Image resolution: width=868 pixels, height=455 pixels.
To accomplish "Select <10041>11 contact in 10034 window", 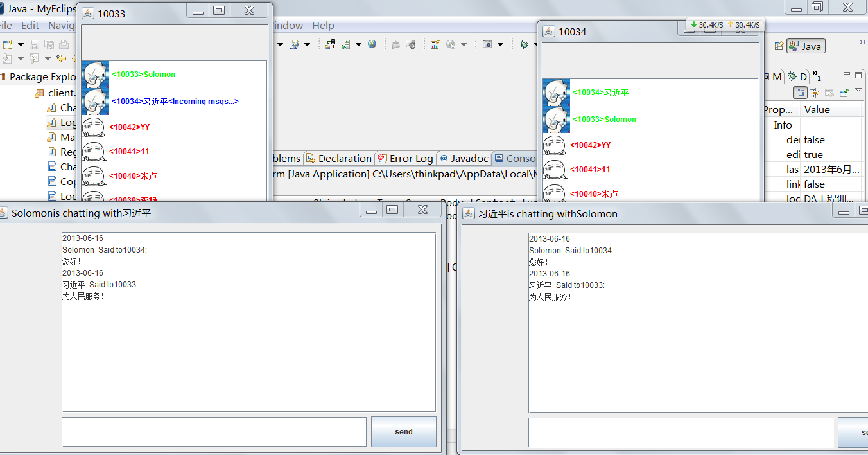I will tap(650, 170).
